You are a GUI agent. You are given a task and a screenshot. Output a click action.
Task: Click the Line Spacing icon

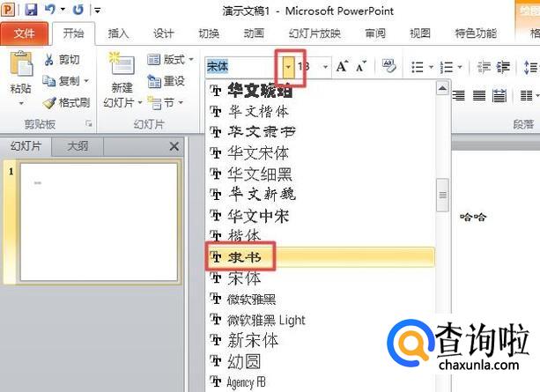click(530, 67)
